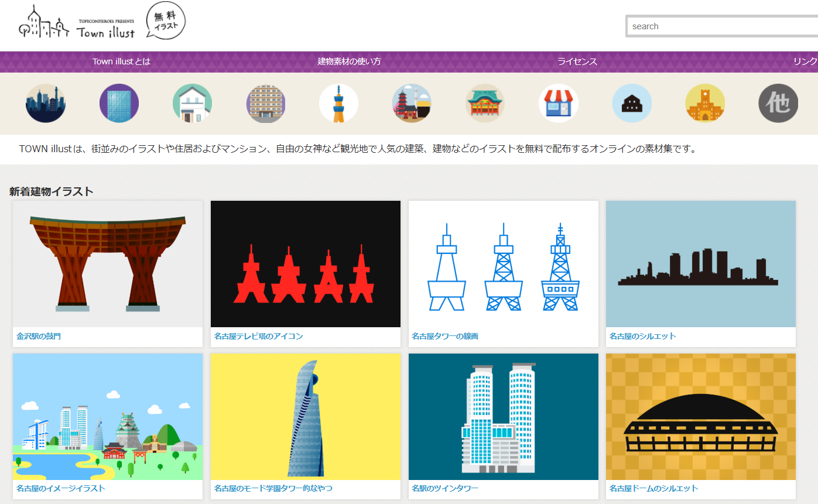
Task: Open the 金沢駅の鼓門 thumbnail image
Action: tap(108, 264)
